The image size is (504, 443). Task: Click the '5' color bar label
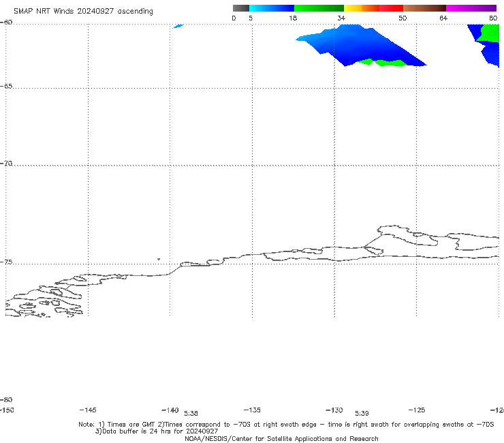click(251, 18)
